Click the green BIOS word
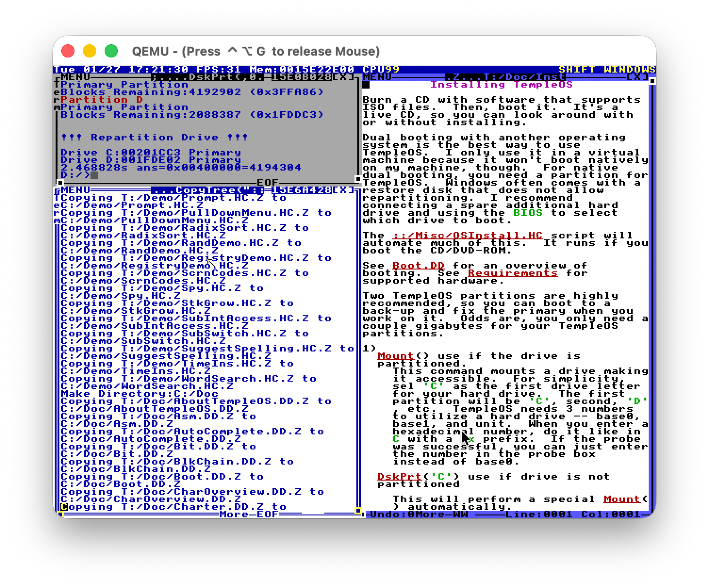The height and width of the screenshot is (588, 709). 528,212
